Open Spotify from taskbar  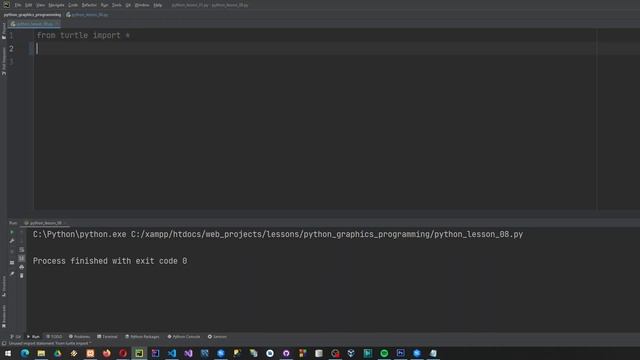384,353
